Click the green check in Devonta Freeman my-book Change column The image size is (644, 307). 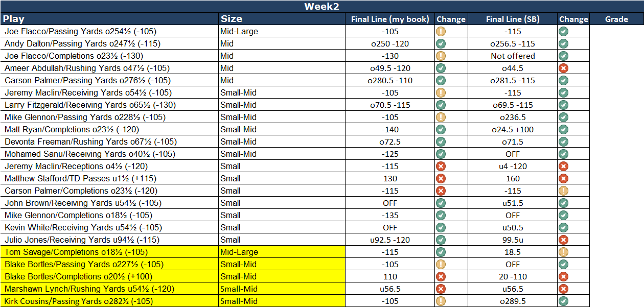click(441, 141)
